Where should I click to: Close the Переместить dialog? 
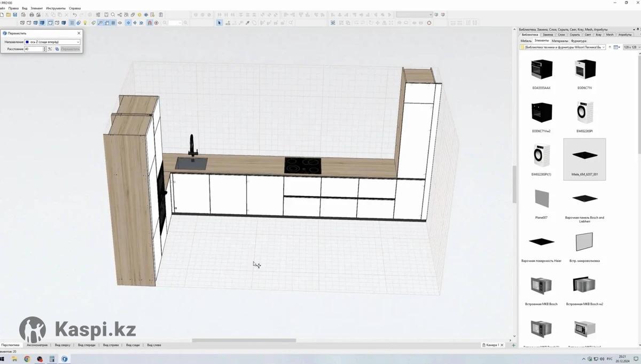click(79, 33)
